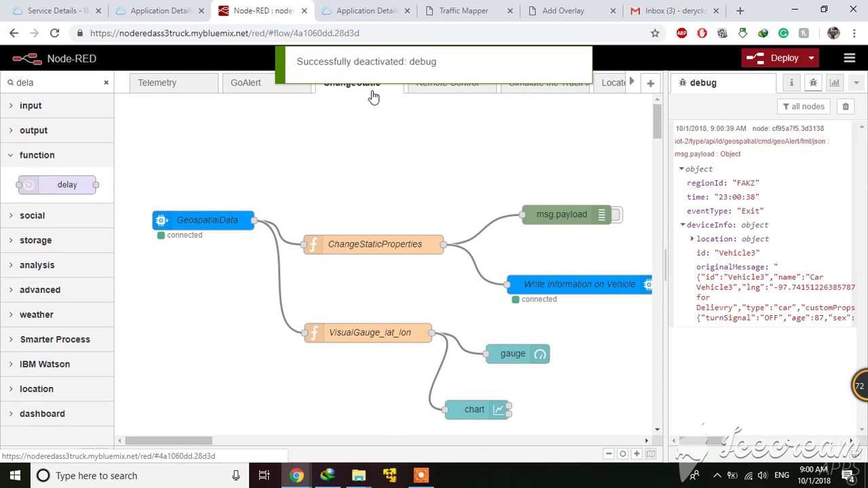The height and width of the screenshot is (488, 868).
Task: Toggle the msg.payload debug node button
Action: pos(616,215)
